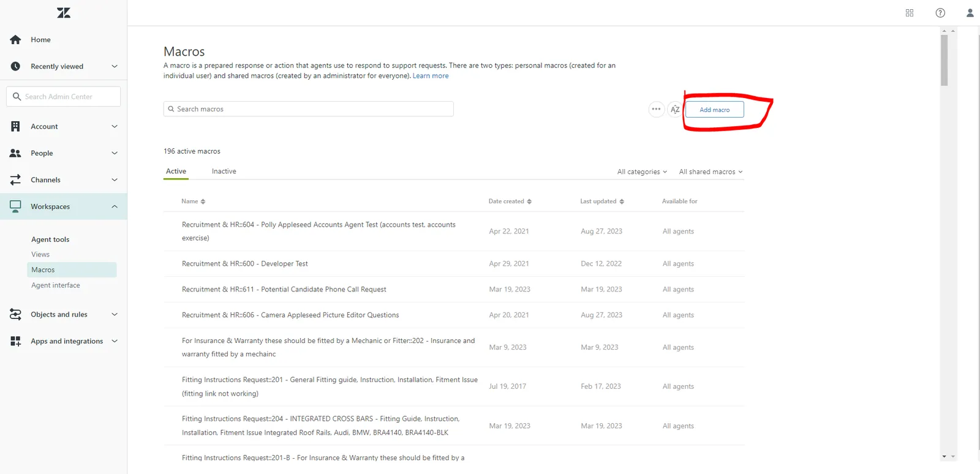Expand the Channels section chevron
The width and height of the screenshot is (980, 474).
tap(115, 180)
